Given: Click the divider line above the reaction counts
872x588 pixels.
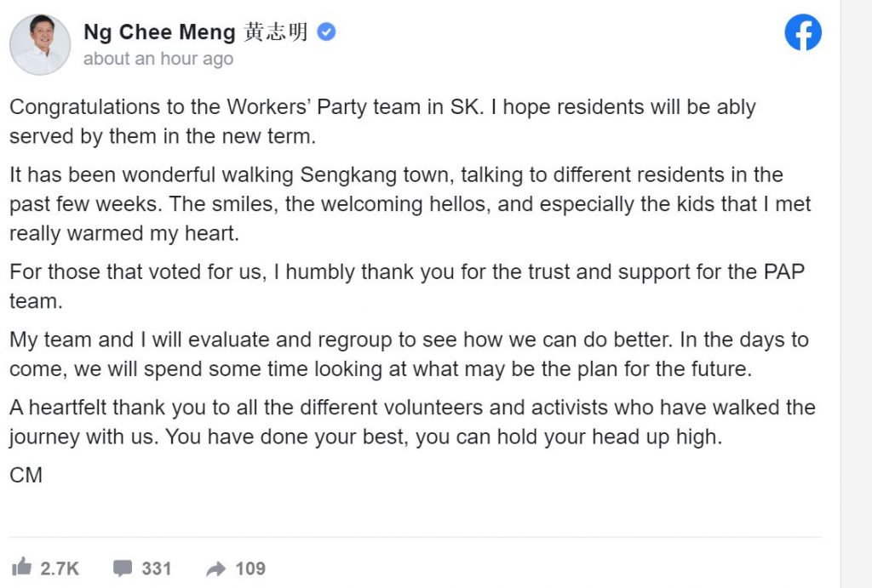Looking at the screenshot, I should 416,537.
